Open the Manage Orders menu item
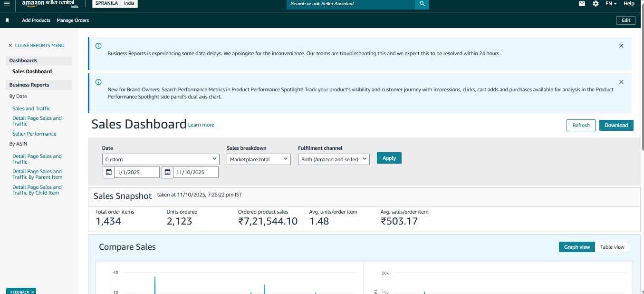Screen dimensions: 644x294 pyautogui.click(x=73, y=20)
